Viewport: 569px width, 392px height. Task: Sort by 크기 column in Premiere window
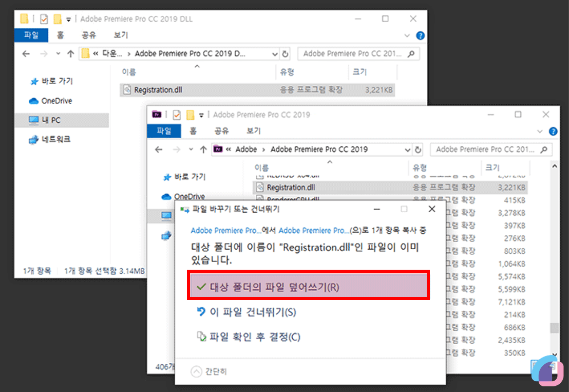(492, 167)
